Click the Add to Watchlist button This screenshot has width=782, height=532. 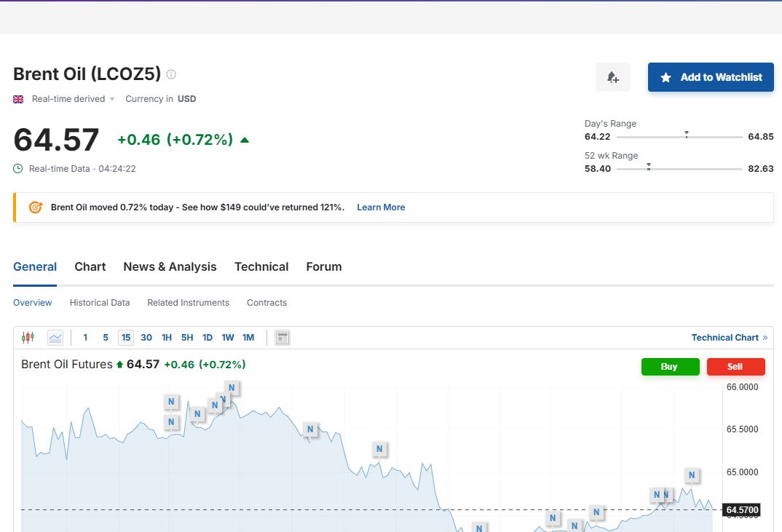pyautogui.click(x=711, y=77)
